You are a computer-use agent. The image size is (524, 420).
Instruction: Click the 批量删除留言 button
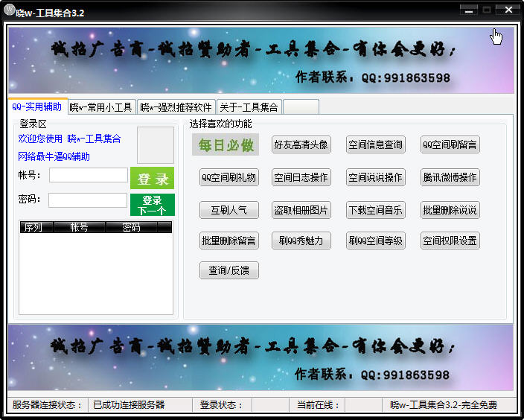tap(229, 241)
